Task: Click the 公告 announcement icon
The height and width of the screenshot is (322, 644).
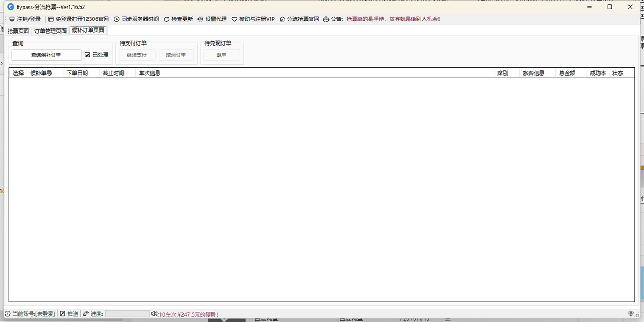Action: click(326, 19)
